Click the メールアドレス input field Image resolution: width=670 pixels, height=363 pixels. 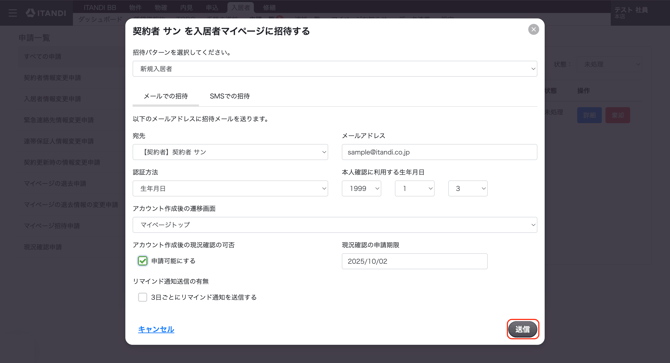click(x=439, y=152)
